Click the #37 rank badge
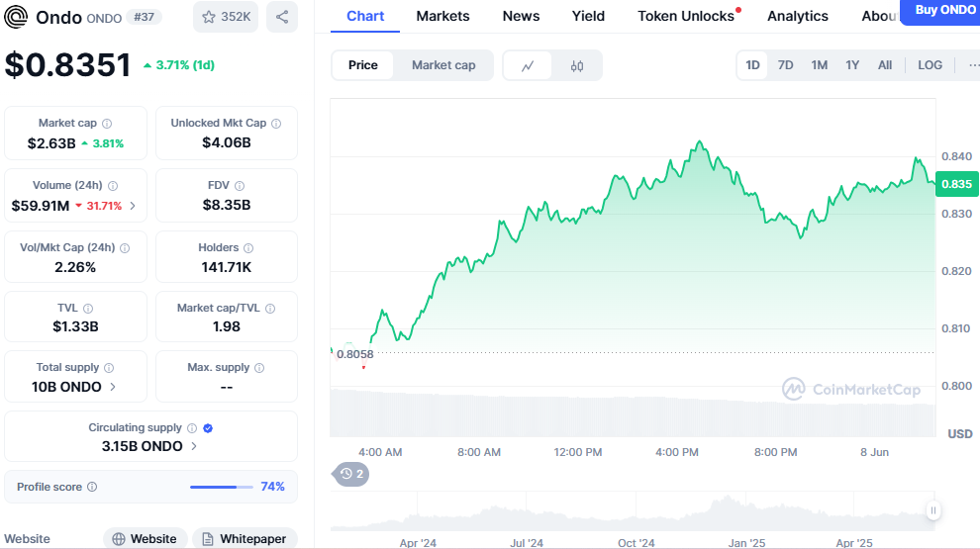 tap(144, 17)
